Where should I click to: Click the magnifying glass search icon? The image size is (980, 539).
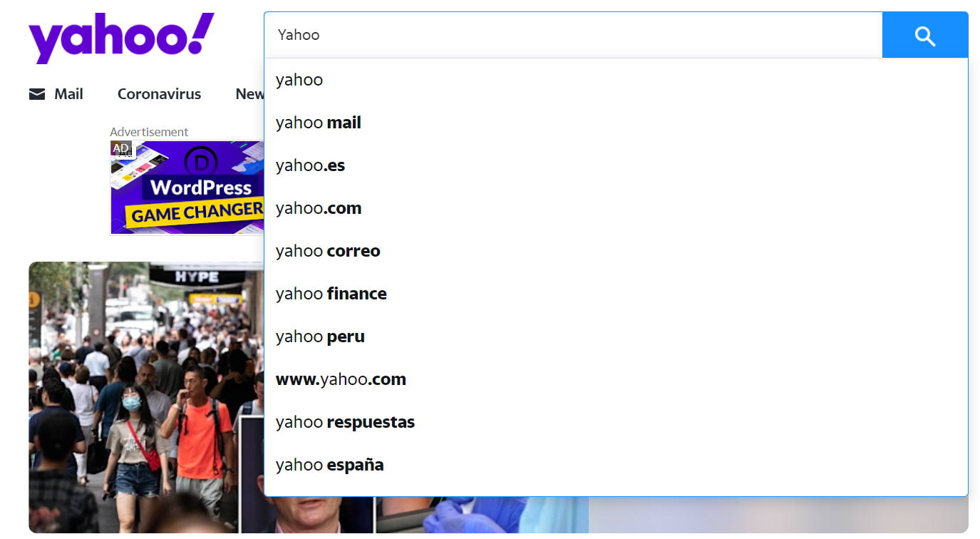tap(924, 34)
